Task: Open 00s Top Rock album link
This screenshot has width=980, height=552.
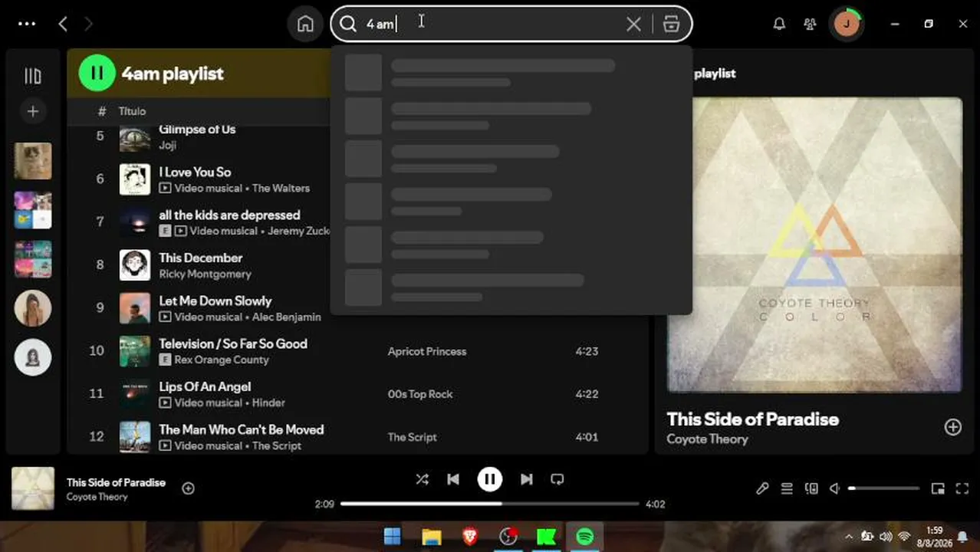Action: (x=420, y=394)
